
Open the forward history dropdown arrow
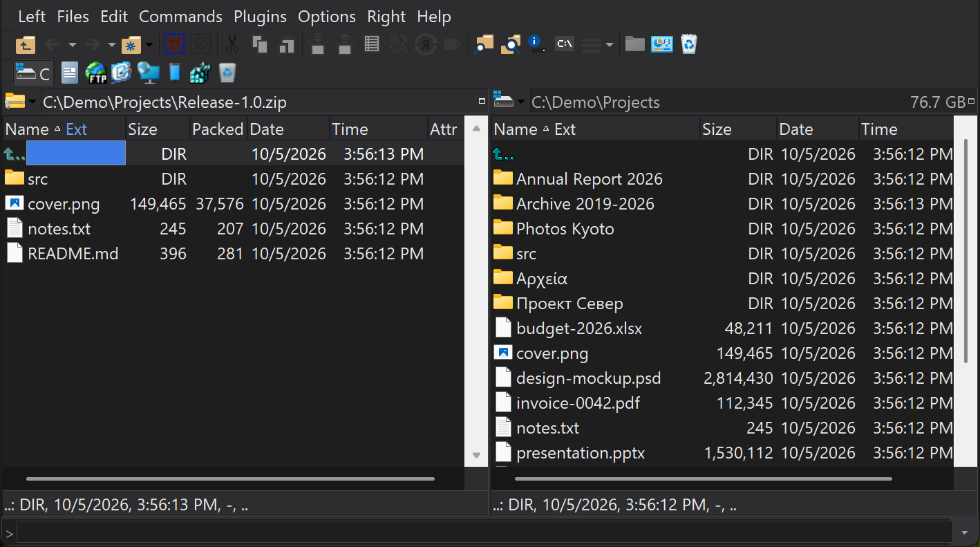coord(111,46)
